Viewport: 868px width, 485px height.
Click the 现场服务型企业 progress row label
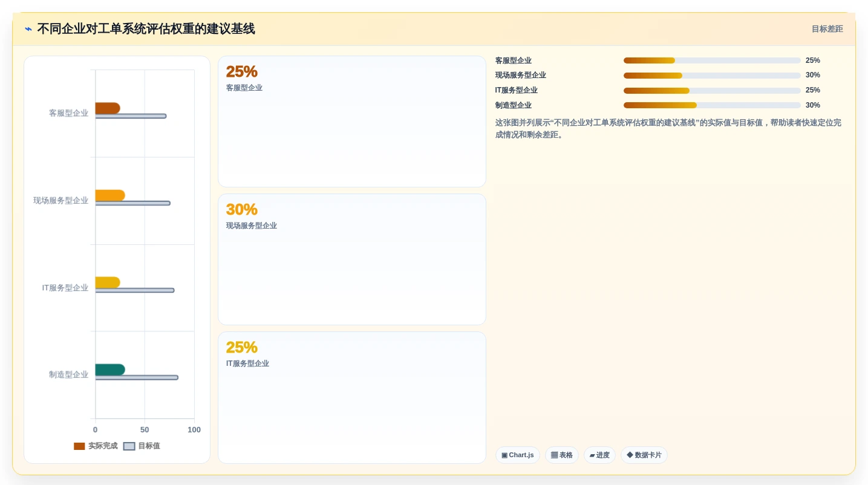521,76
